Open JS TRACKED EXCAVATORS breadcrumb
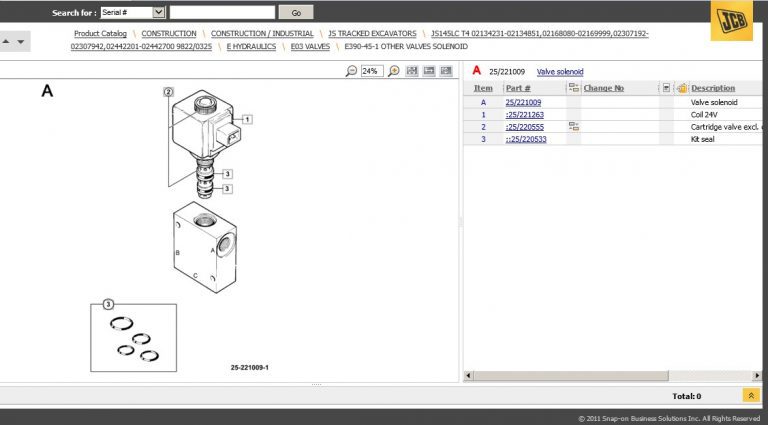768x425 pixels. coord(372,33)
